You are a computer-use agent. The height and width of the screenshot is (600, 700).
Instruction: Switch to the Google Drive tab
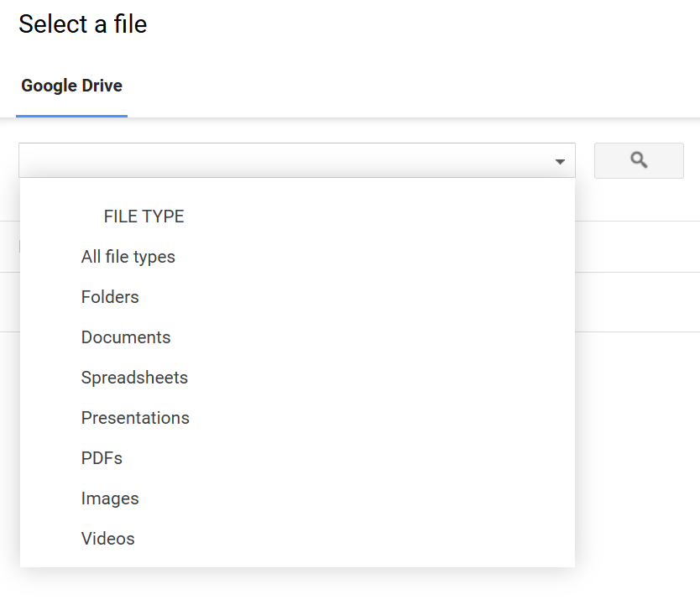[71, 85]
